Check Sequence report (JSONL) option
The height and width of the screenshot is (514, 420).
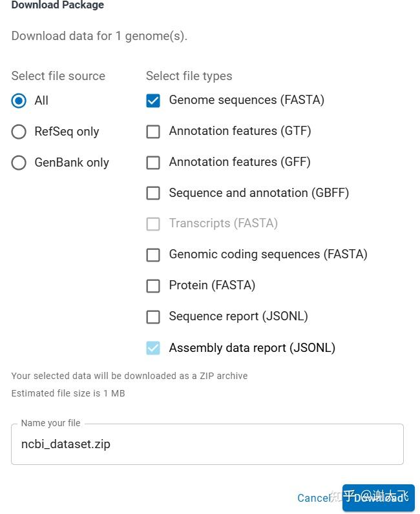pyautogui.click(x=153, y=316)
